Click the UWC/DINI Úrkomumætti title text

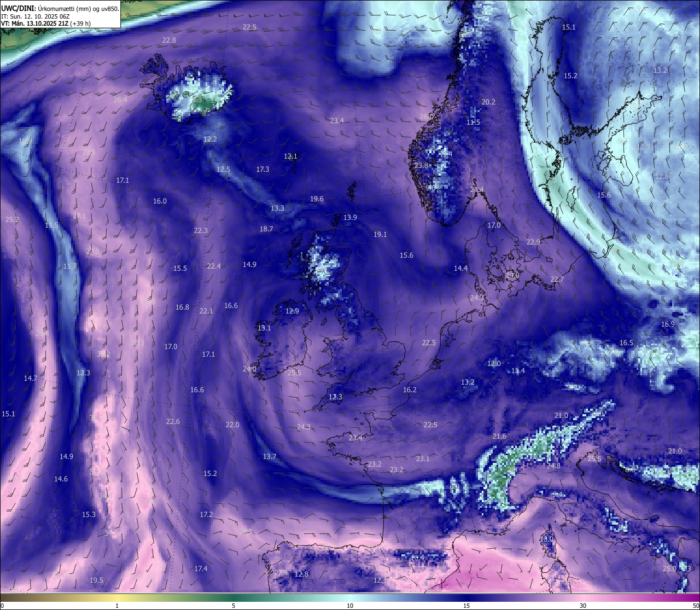click(60, 8)
